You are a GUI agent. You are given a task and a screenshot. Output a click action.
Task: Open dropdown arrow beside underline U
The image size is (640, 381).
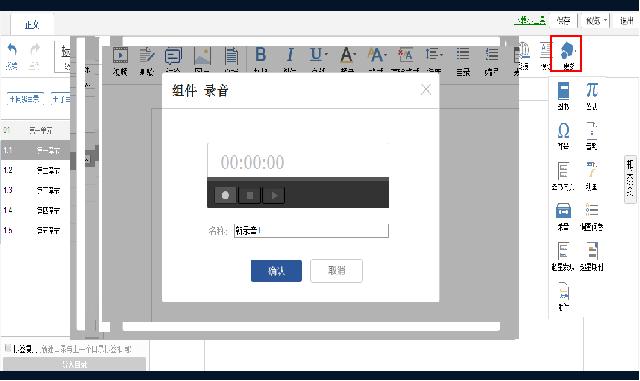[326, 54]
